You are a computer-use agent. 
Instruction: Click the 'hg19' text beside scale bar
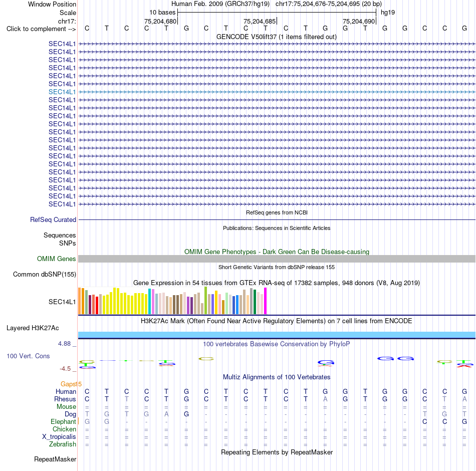(388, 13)
